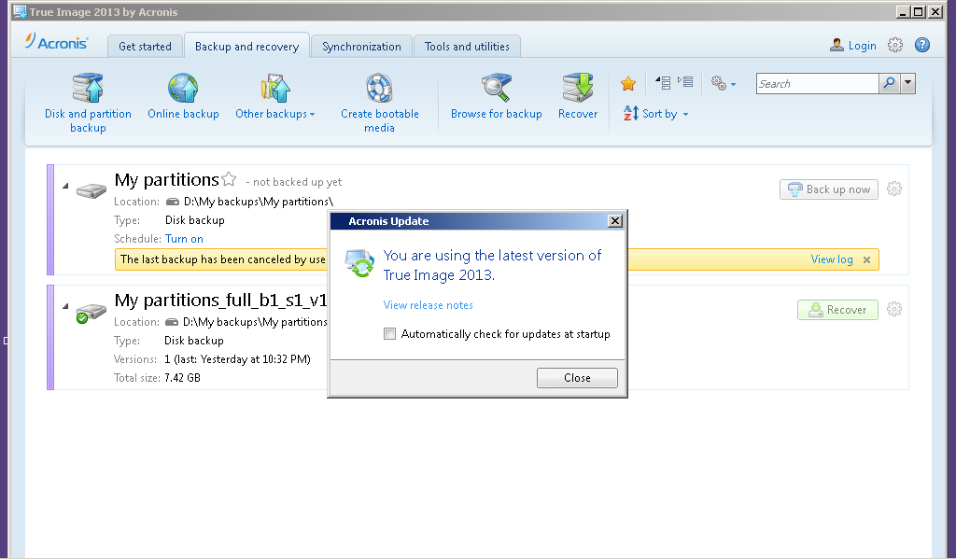Click the True Image window title bar icon
Screen dimensions: 956x560
pos(20,11)
